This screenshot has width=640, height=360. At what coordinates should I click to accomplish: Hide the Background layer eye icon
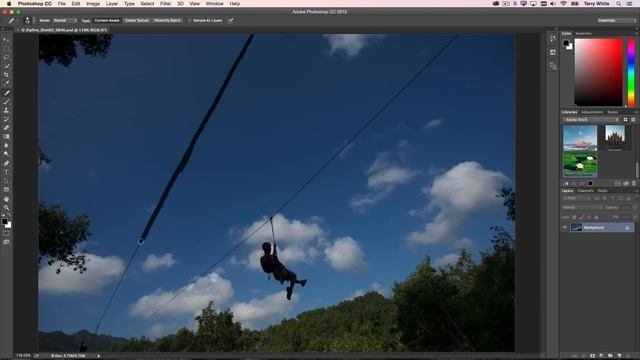pos(565,227)
